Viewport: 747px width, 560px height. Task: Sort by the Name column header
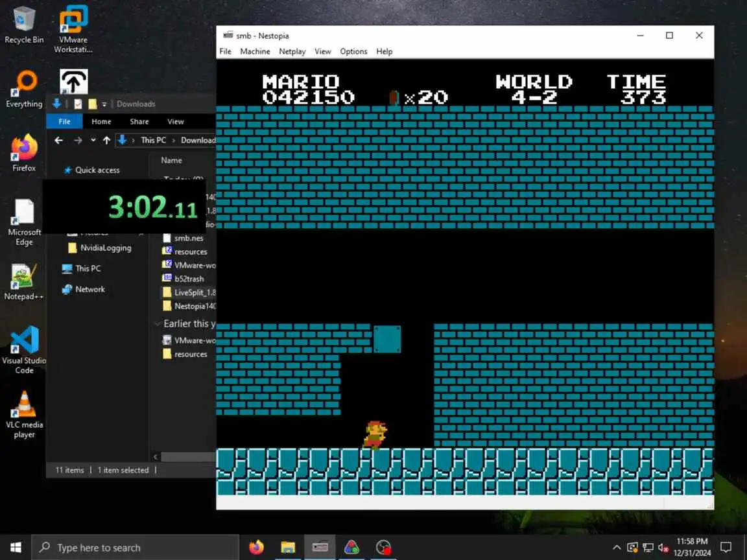tap(171, 161)
